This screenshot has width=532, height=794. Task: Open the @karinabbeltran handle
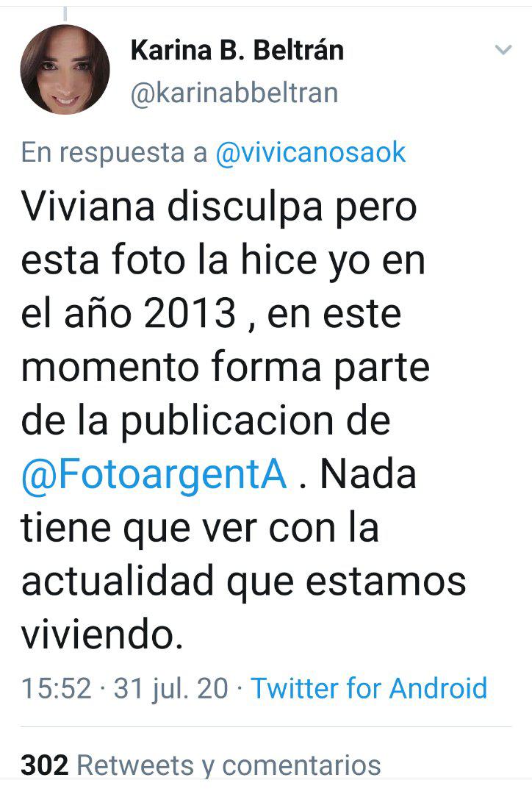[234, 93]
